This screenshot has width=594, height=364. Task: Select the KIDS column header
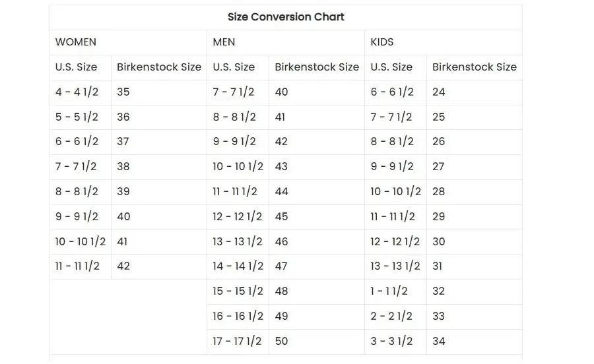click(382, 42)
